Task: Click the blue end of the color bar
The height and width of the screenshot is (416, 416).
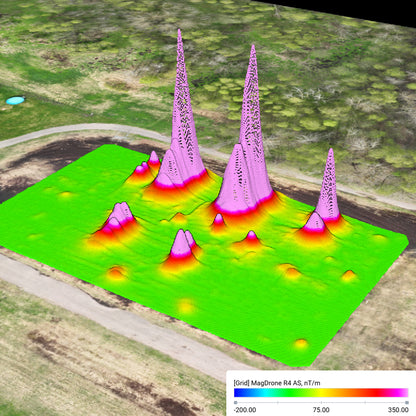Action: (239, 393)
